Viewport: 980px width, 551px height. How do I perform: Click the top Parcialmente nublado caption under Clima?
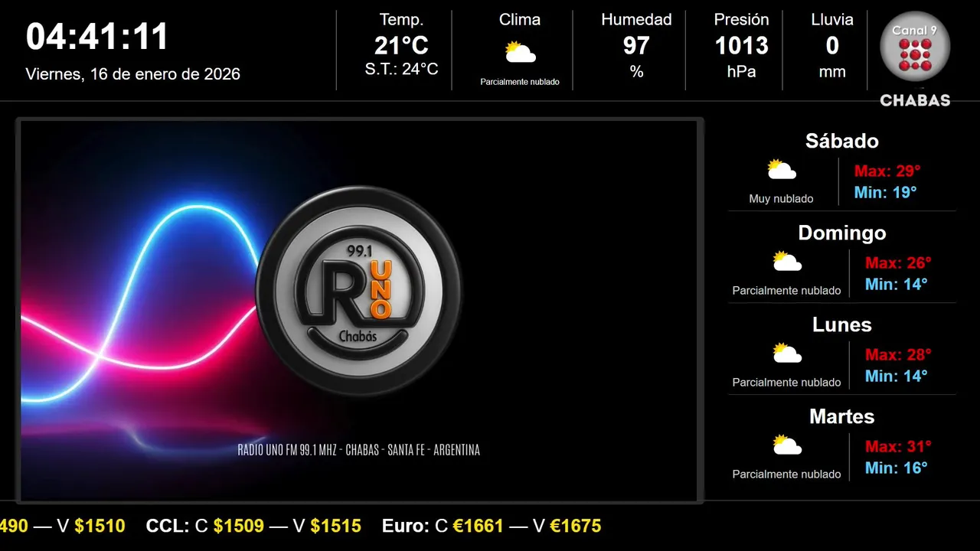coord(520,82)
